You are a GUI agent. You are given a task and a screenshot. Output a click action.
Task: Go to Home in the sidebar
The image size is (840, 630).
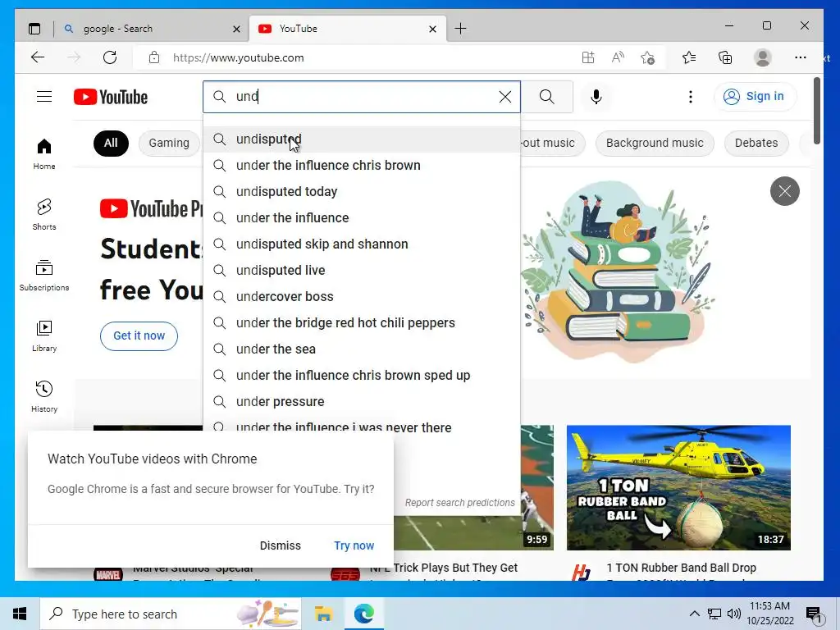[x=44, y=154]
